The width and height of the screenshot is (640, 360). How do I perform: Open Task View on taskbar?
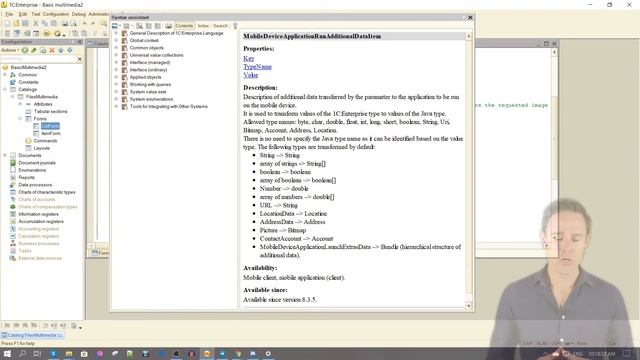click(x=37, y=353)
